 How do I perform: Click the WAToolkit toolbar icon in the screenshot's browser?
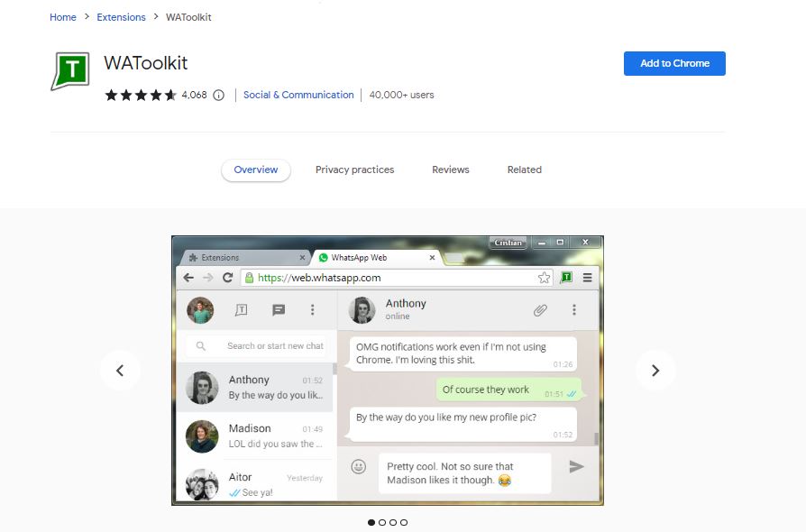point(566,278)
